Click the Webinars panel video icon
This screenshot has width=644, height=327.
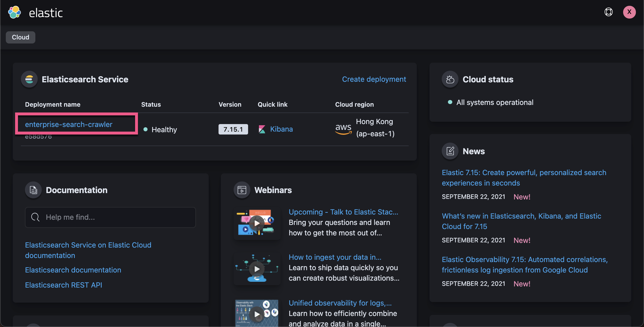(x=242, y=190)
